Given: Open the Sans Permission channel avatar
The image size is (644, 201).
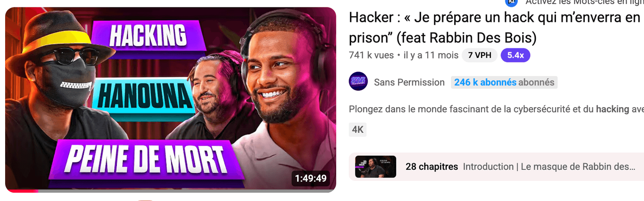Looking at the screenshot, I should [x=358, y=81].
